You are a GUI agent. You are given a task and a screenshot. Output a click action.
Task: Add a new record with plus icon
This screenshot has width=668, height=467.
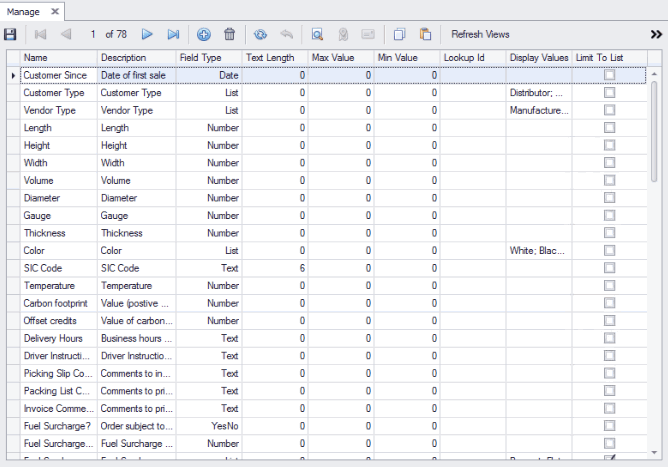click(204, 34)
